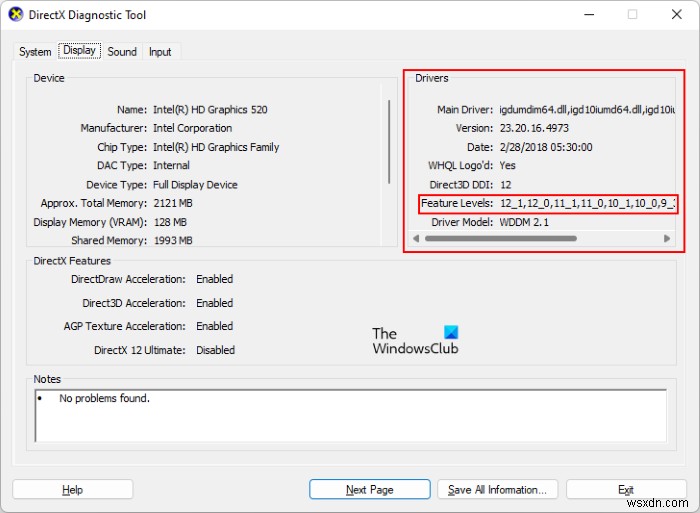The image size is (700, 513).
Task: Click the DAC Type value 'Internal'
Action: pyautogui.click(x=171, y=166)
